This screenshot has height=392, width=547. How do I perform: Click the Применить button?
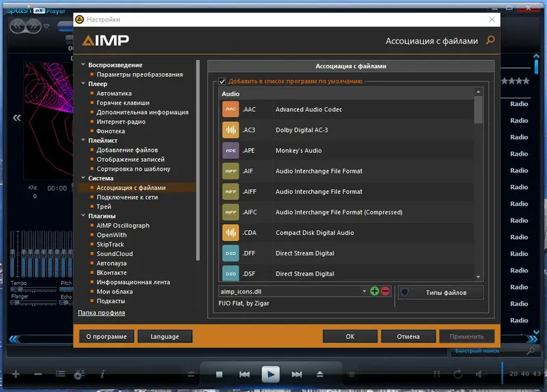point(466,336)
